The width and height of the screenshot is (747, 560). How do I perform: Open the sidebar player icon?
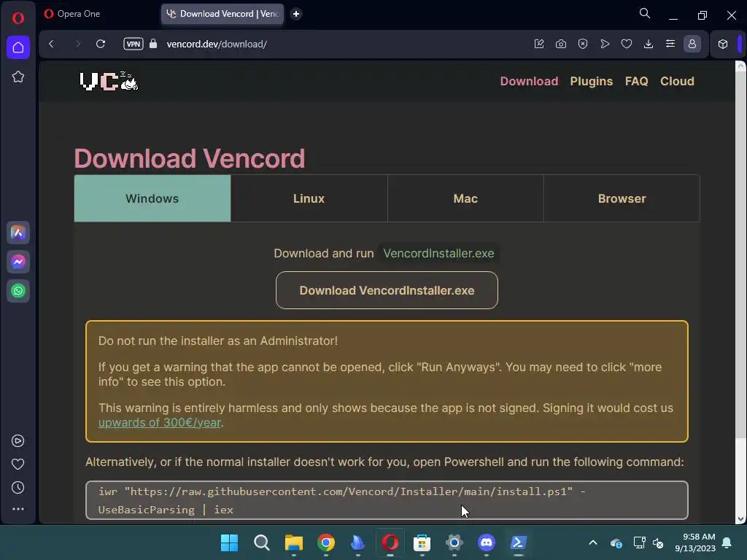18,441
